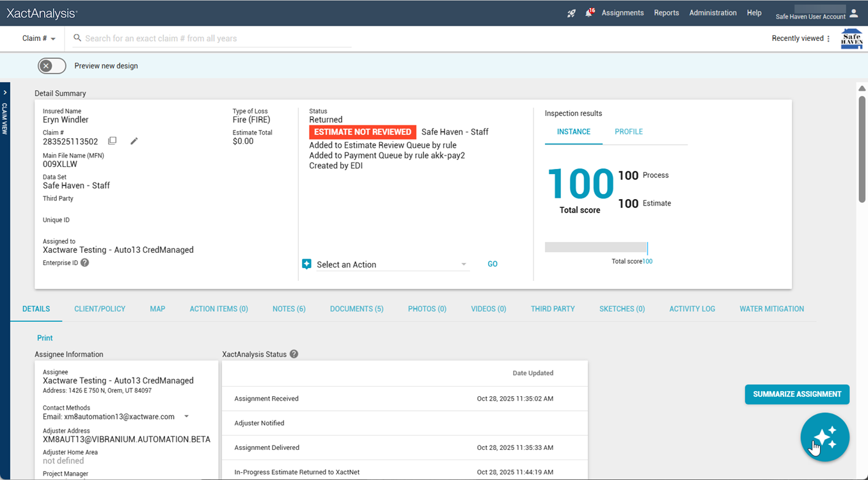
Task: Click the Date Updated column header
Action: tap(533, 373)
